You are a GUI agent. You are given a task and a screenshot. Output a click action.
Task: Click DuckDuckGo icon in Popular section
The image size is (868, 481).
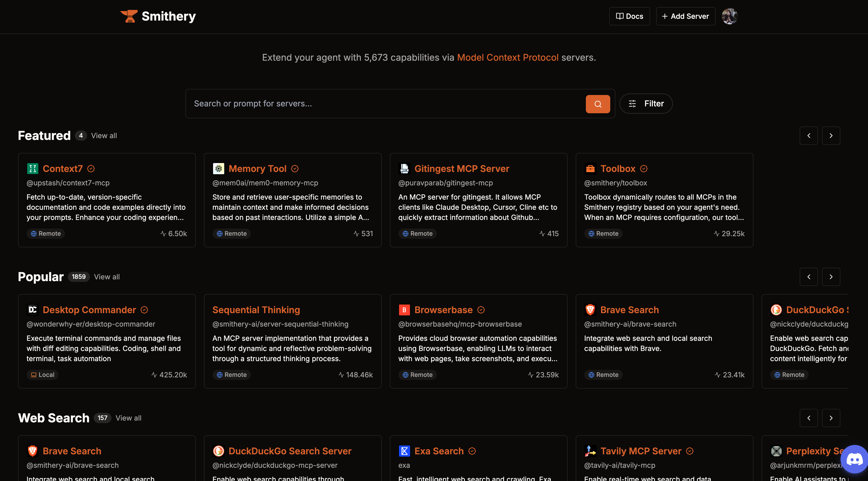click(x=776, y=310)
